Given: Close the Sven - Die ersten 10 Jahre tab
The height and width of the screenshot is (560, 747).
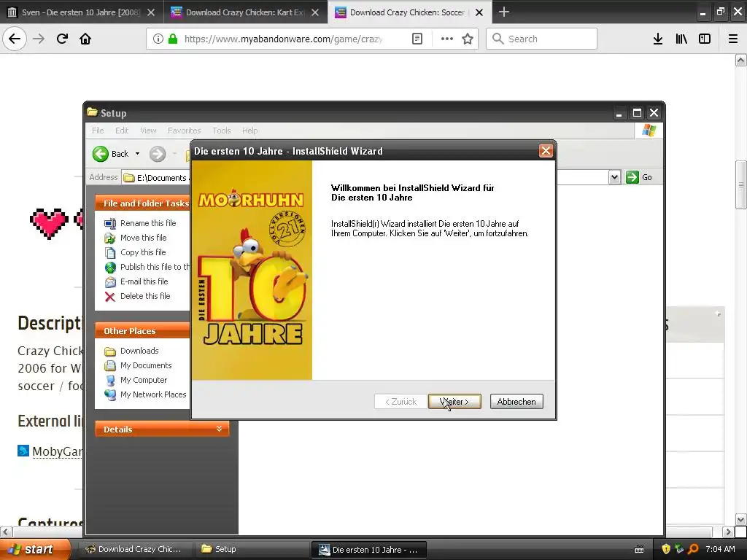Looking at the screenshot, I should coord(151,12).
